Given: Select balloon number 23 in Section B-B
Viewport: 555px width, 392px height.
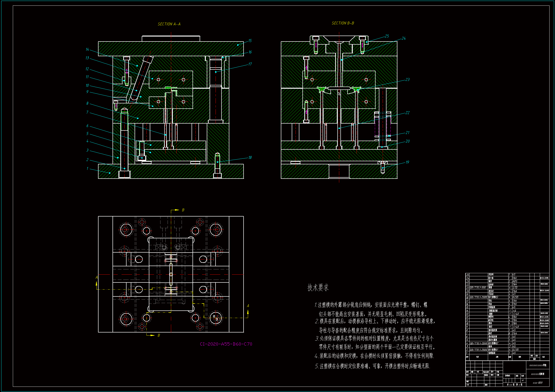Looking at the screenshot, I should pyautogui.click(x=407, y=79).
